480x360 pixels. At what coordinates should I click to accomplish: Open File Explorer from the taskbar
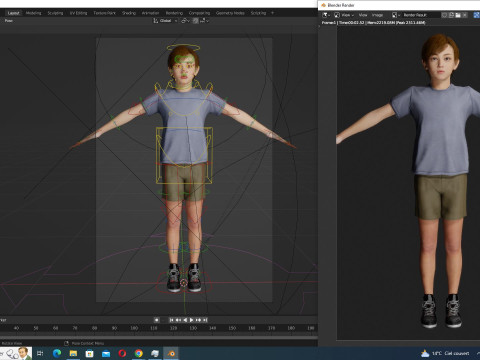click(x=73, y=353)
